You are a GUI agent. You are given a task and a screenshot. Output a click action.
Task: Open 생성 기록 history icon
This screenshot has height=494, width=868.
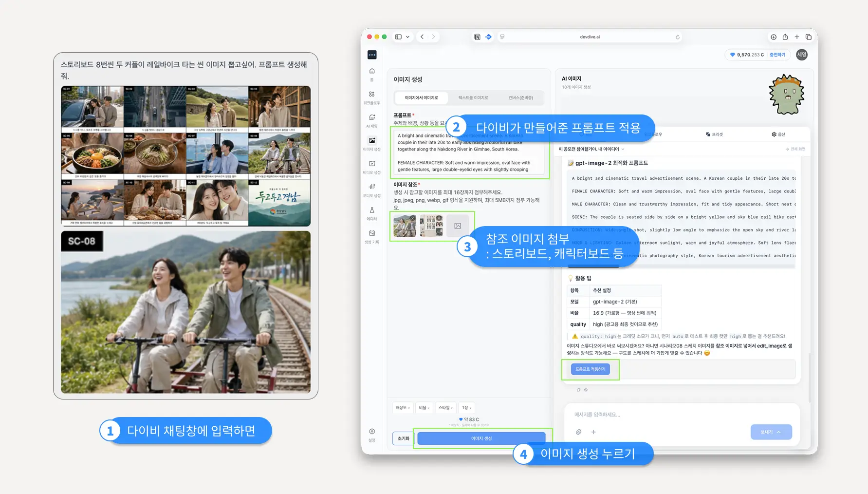[x=372, y=236]
